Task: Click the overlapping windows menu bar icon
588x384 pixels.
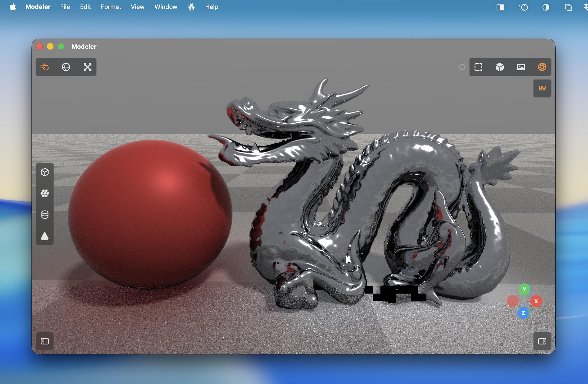Action: [569, 7]
